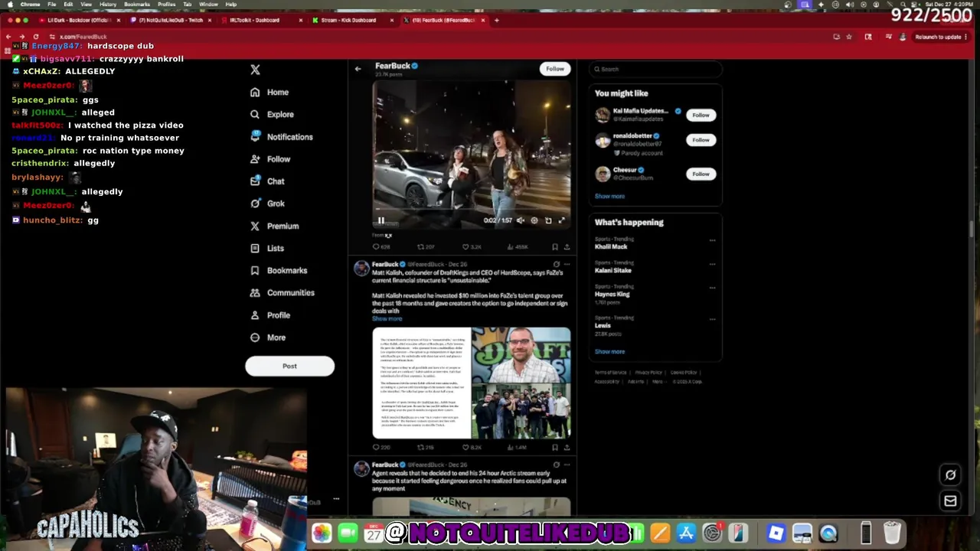Viewport: 980px width, 551px height.
Task: Open Chat in the sidebar
Action: pos(267,181)
